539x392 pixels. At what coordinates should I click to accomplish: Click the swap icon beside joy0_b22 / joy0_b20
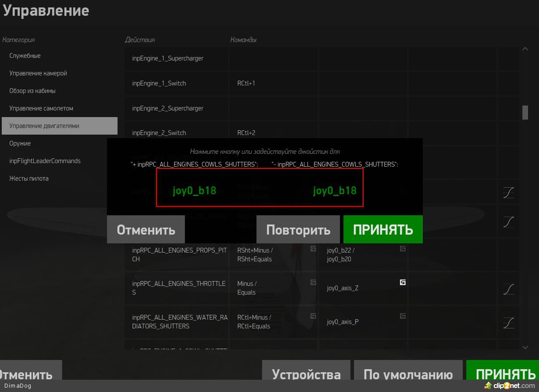403,249
